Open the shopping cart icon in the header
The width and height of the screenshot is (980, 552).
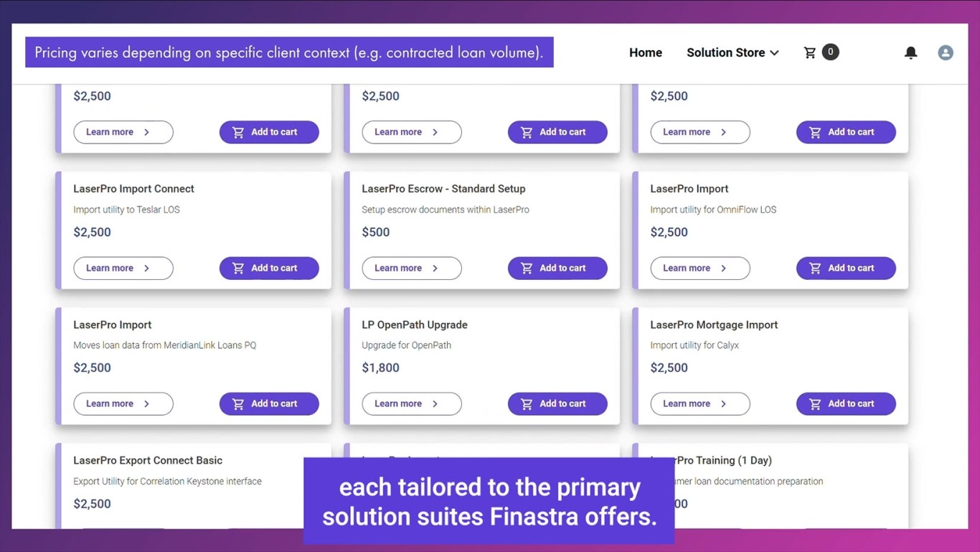pyautogui.click(x=810, y=52)
